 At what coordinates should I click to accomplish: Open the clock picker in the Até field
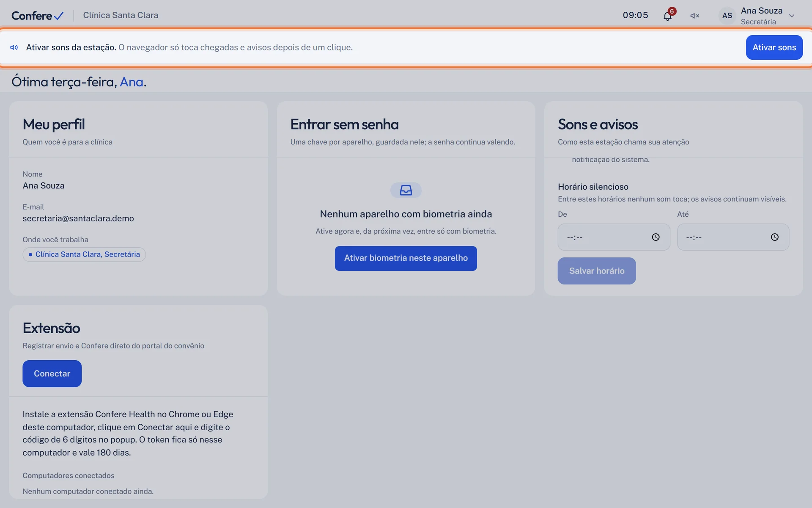coord(774,237)
